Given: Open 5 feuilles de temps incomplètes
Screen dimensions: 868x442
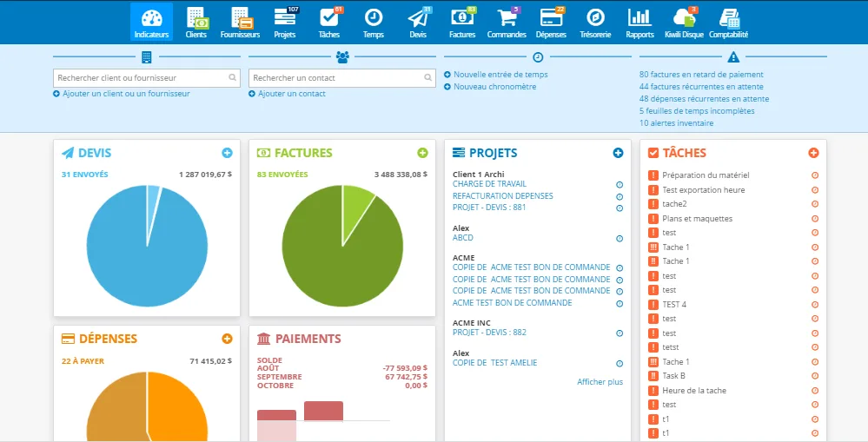Looking at the screenshot, I should point(697,110).
